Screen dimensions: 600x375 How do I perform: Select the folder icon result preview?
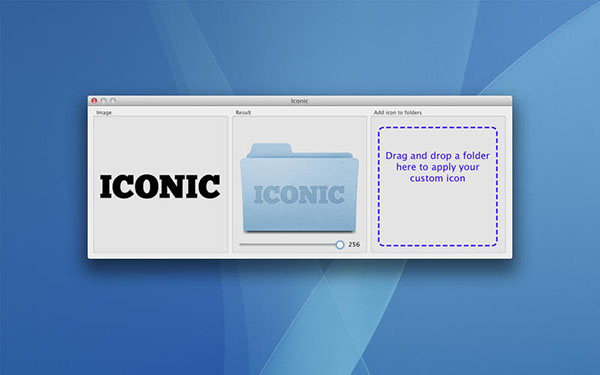click(299, 188)
